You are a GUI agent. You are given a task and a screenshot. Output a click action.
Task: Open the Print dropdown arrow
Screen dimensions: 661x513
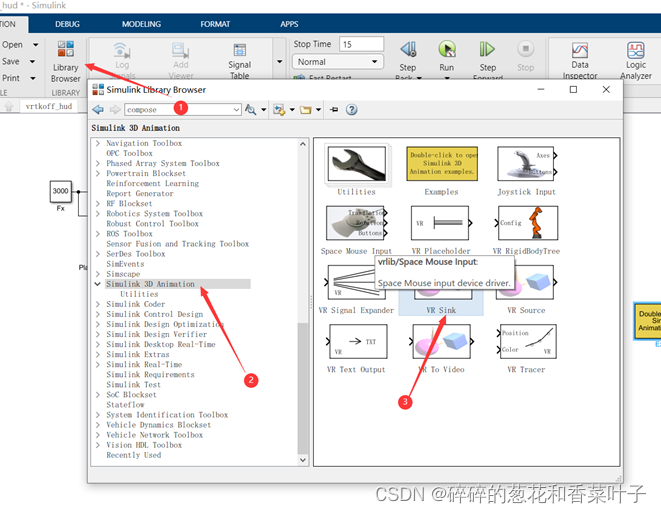[32, 78]
